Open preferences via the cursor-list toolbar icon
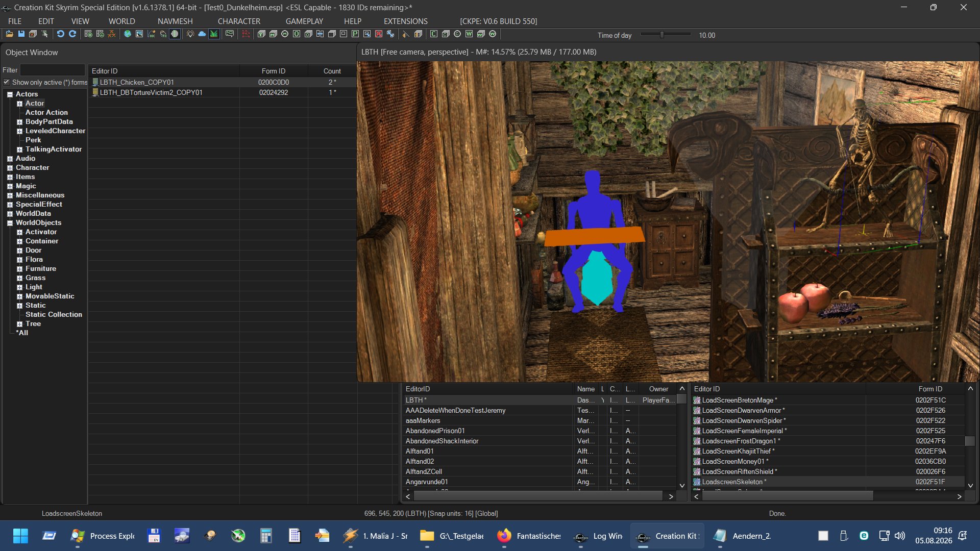 [x=44, y=34]
